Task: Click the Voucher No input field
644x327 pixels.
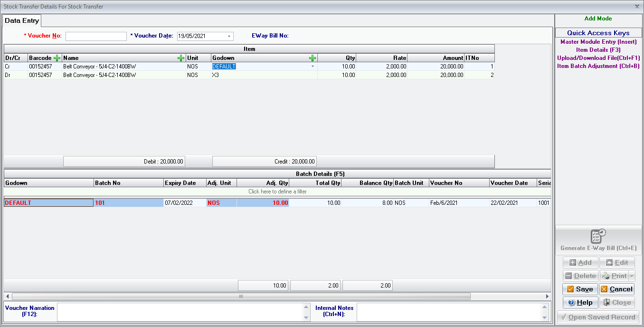Action: click(x=96, y=36)
